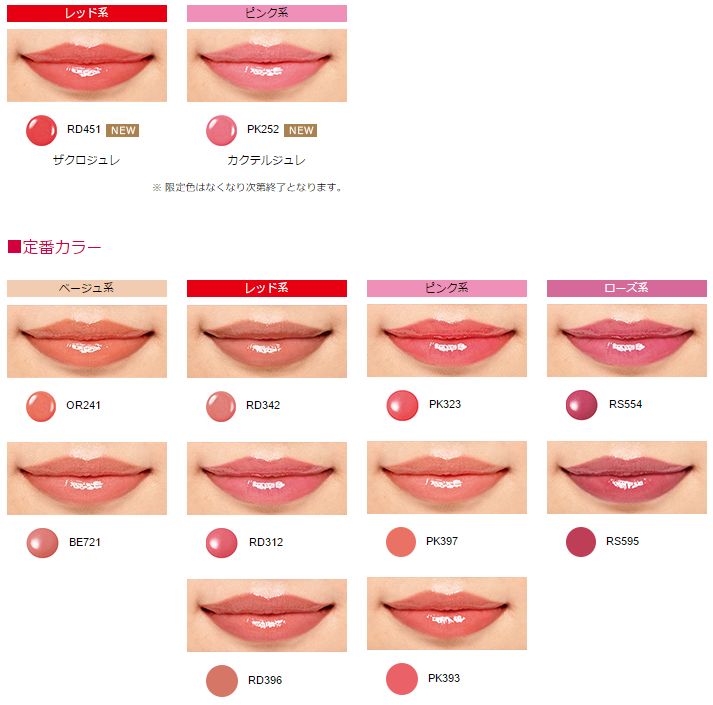This screenshot has width=713, height=705.
Task: Click the NEW badge beside PK252
Action: coord(301,130)
